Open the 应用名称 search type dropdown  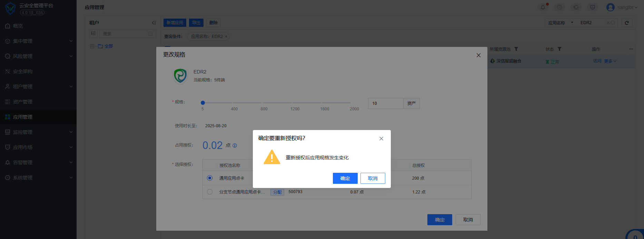tap(561, 23)
